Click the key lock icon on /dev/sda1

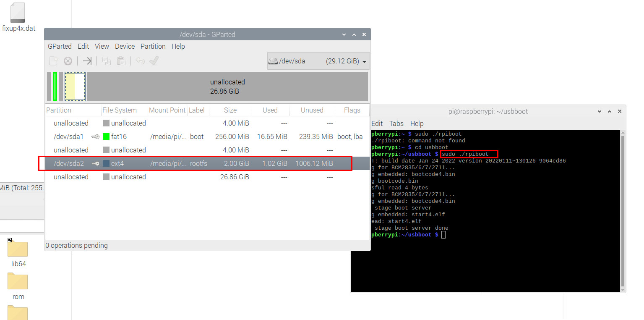pyautogui.click(x=96, y=136)
